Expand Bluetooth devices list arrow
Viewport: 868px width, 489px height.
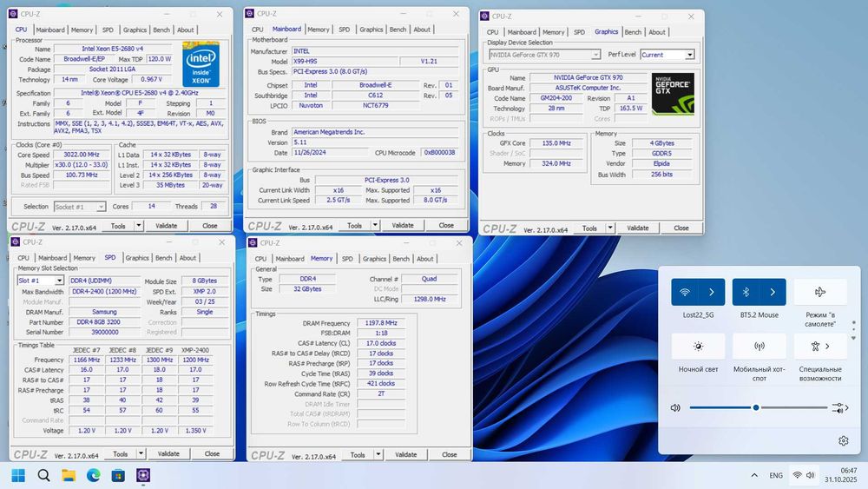click(x=773, y=292)
